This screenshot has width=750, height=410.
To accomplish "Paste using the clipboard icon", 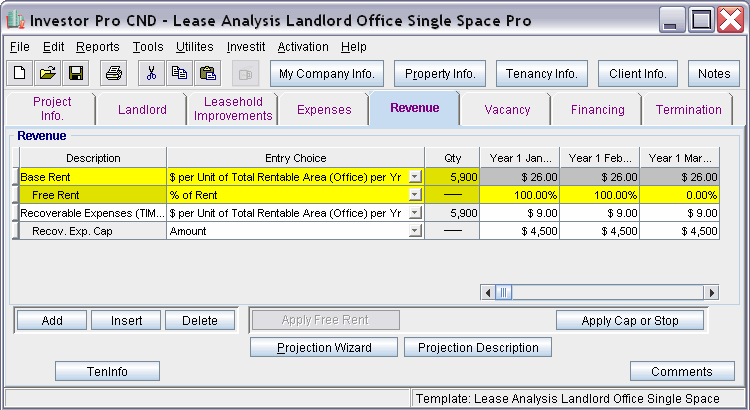I will point(208,73).
